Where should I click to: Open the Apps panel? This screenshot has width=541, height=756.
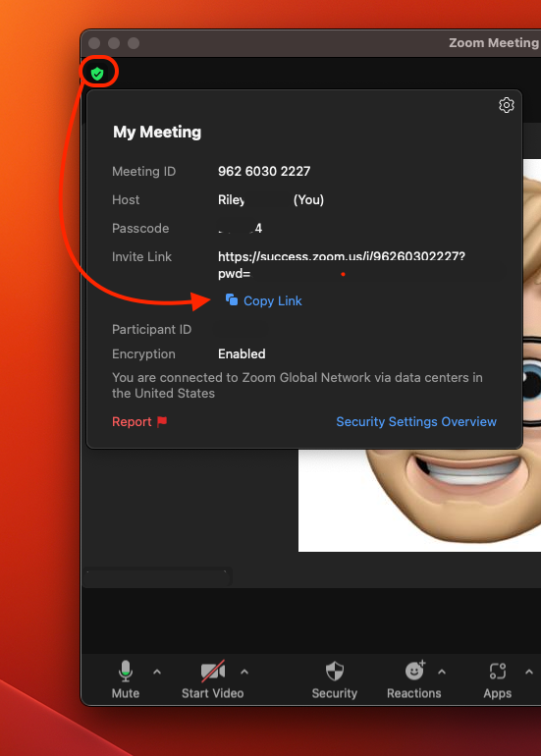[498, 679]
